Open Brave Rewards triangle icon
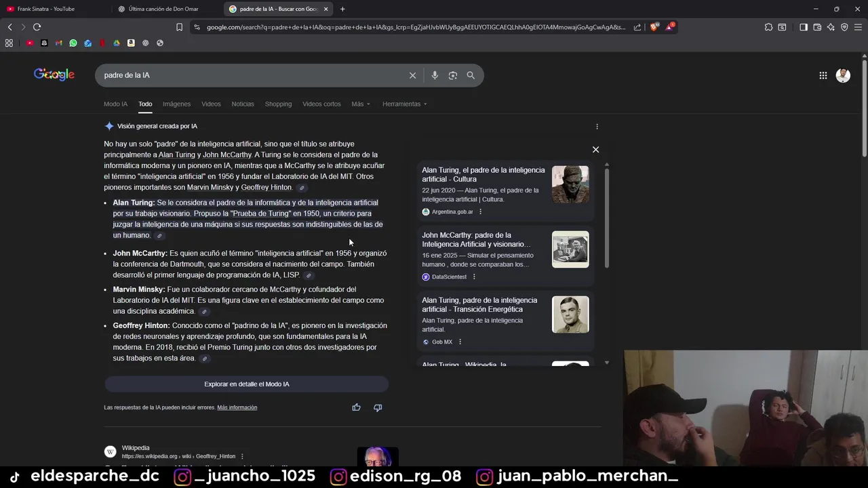 670,27
